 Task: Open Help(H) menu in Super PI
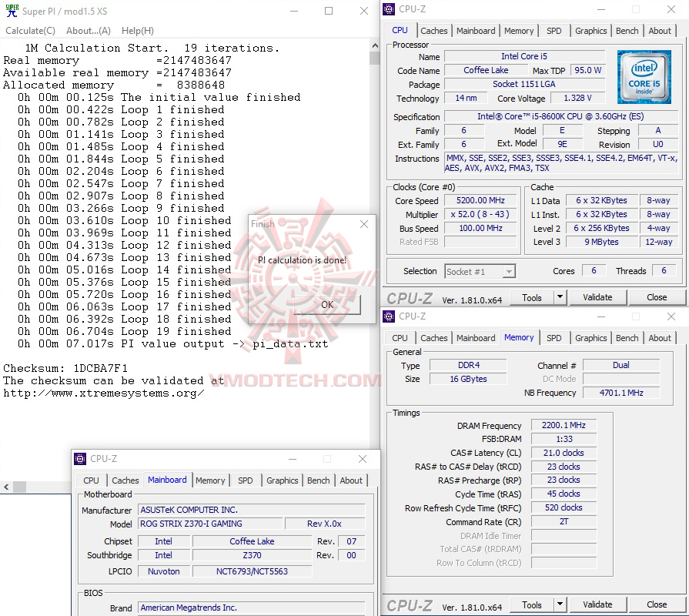tap(138, 31)
